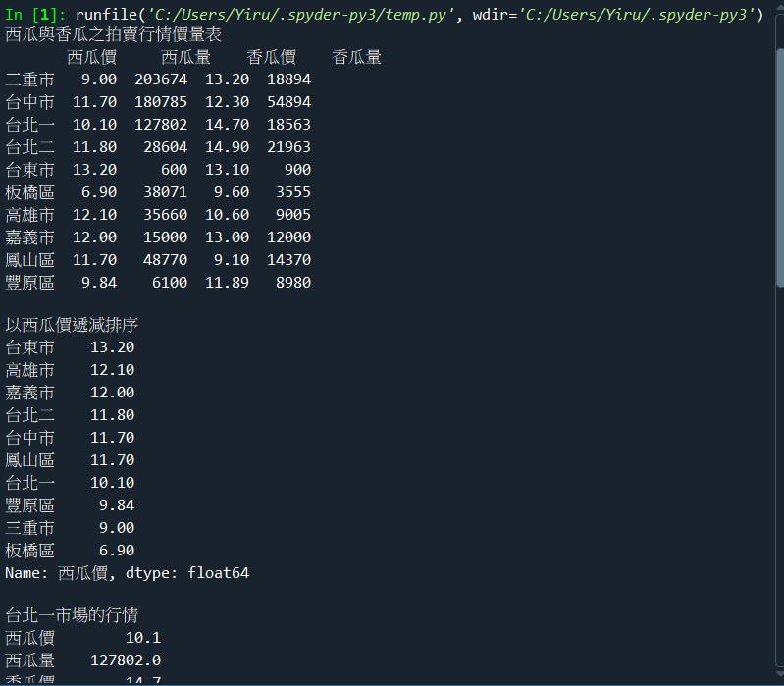Click the value 14370 in 鳳山區 row

[x=288, y=260]
